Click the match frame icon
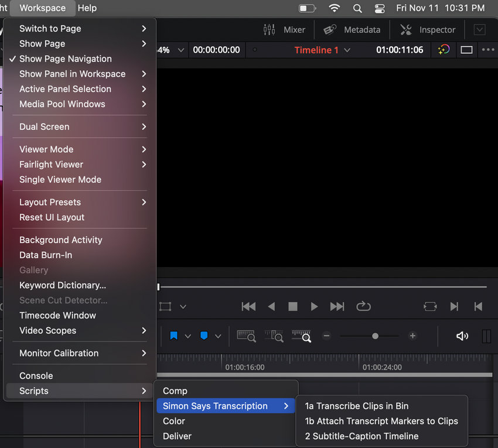The image size is (498, 448). pyautogui.click(x=430, y=306)
